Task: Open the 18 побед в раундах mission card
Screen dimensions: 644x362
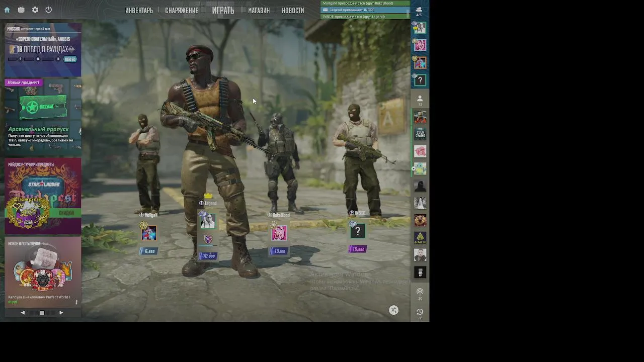Action: [43, 49]
